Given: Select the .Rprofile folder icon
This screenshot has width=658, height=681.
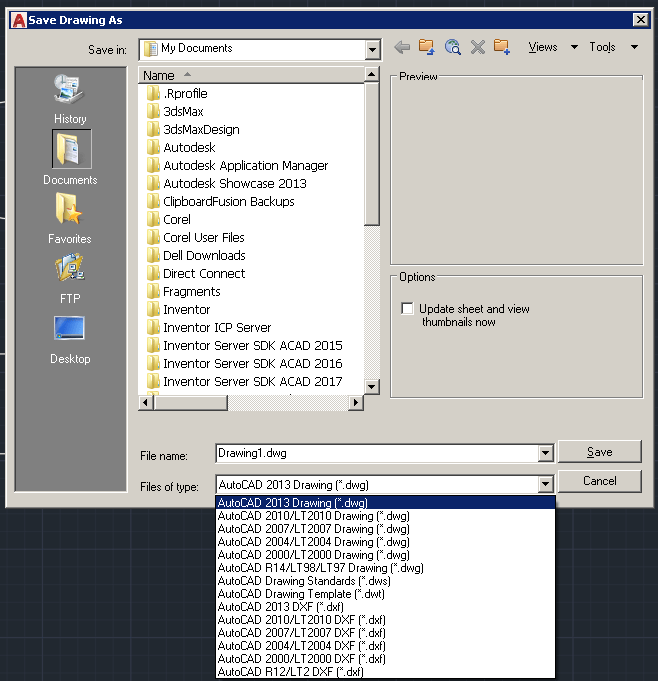Looking at the screenshot, I should coord(153,93).
